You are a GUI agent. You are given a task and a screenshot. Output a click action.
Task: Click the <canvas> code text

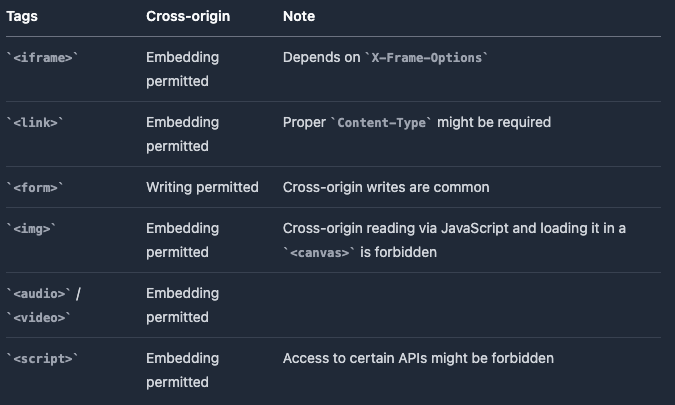[319, 253]
